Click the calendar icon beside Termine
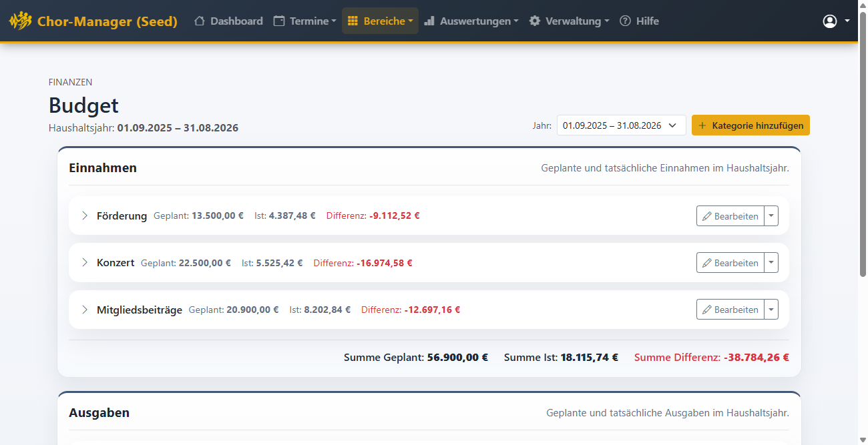 click(279, 21)
